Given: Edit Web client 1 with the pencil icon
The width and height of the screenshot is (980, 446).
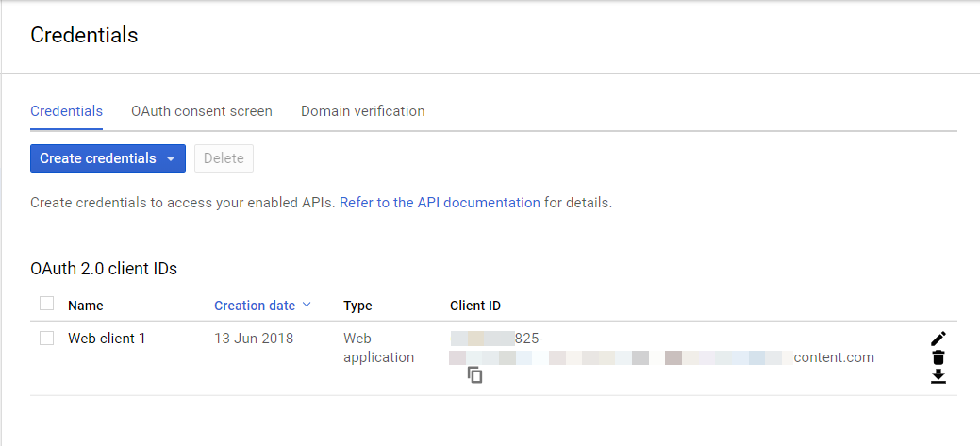Looking at the screenshot, I should pos(938,339).
